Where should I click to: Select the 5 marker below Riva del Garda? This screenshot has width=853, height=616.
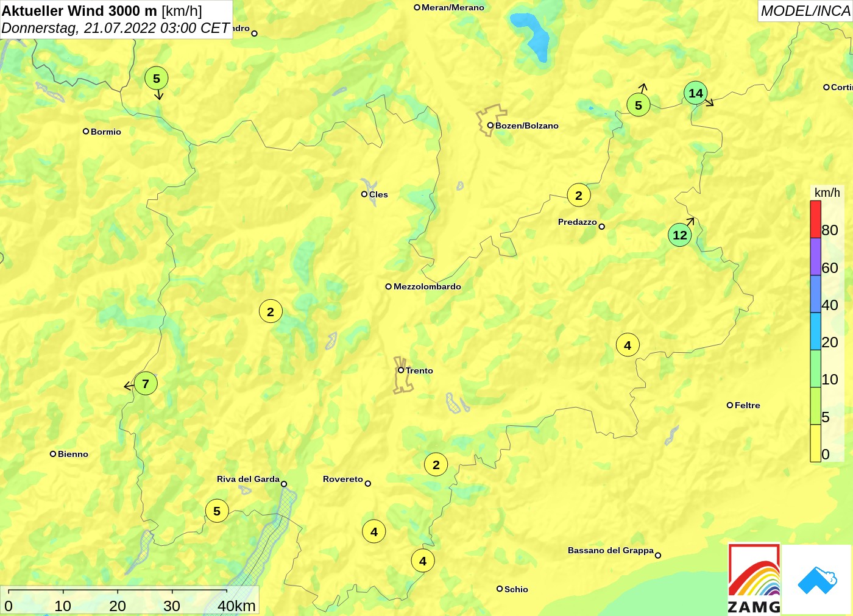point(217,511)
